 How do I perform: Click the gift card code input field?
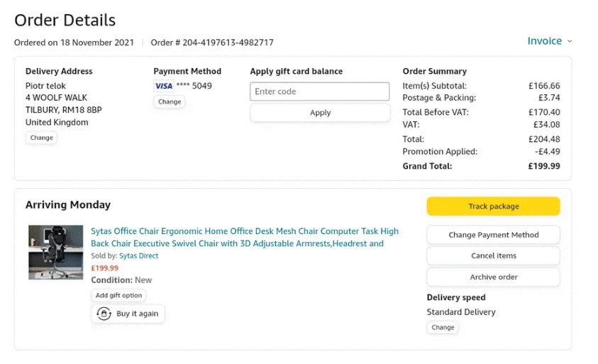[319, 92]
